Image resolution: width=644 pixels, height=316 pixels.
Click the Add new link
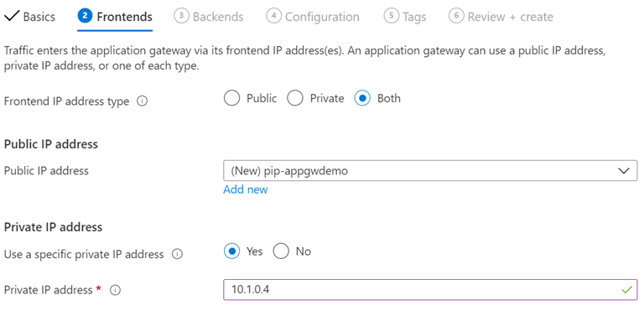(245, 189)
